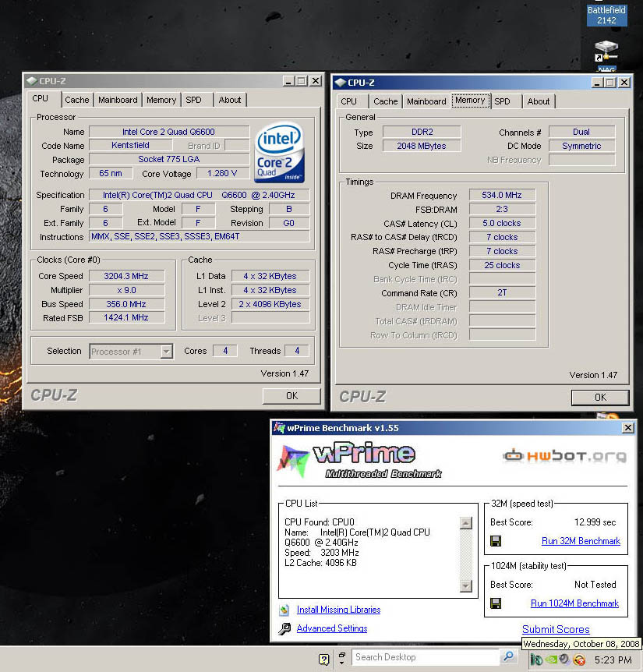Image resolution: width=643 pixels, height=672 pixels.
Task: Open the NVIDIA tray icon
Action: (x=550, y=660)
